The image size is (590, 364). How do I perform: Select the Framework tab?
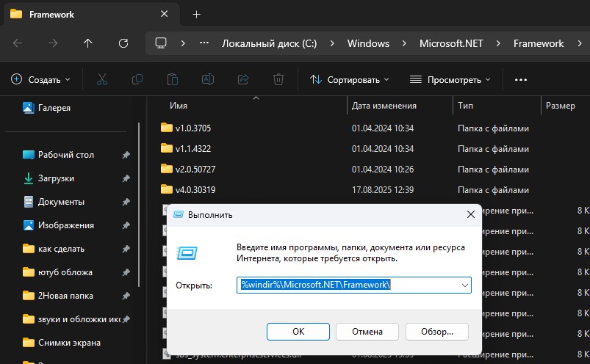(x=90, y=14)
